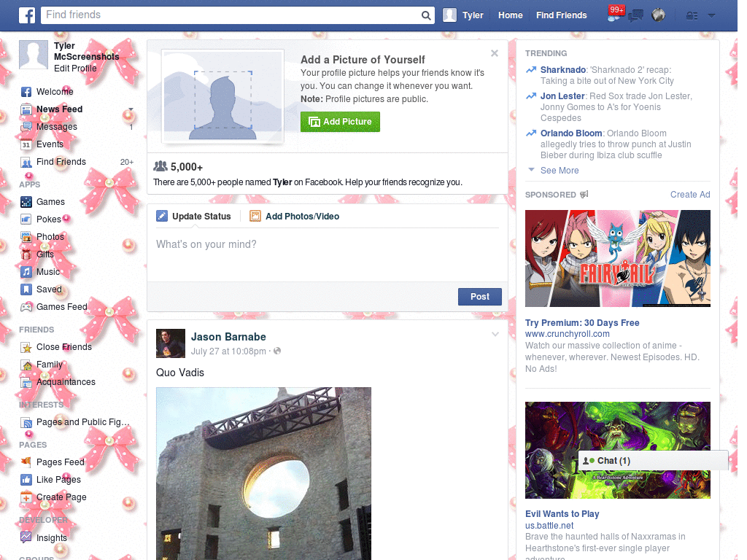Click the Like Pages thumbs-up icon

(26, 480)
